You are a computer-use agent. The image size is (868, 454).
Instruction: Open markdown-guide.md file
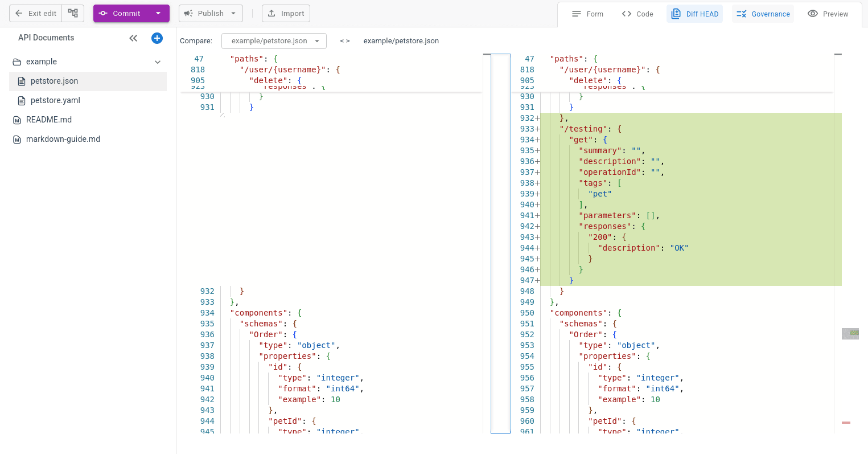pyautogui.click(x=88, y=139)
